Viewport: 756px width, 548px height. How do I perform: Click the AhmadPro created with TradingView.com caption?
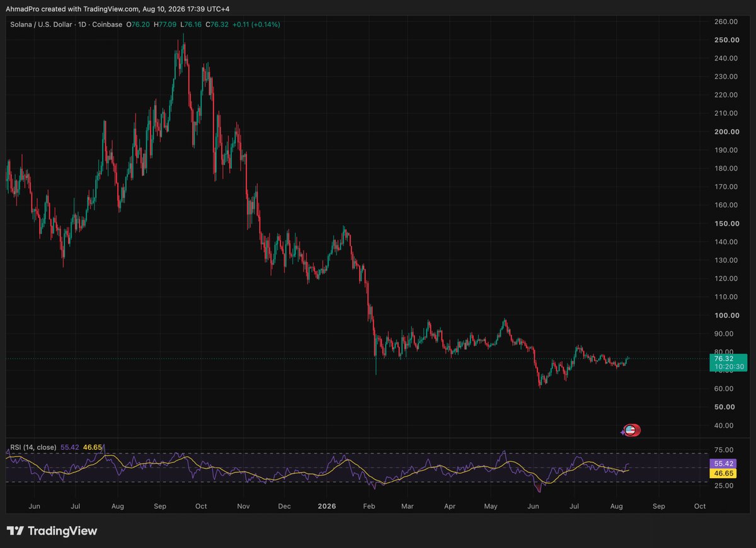[117, 9]
